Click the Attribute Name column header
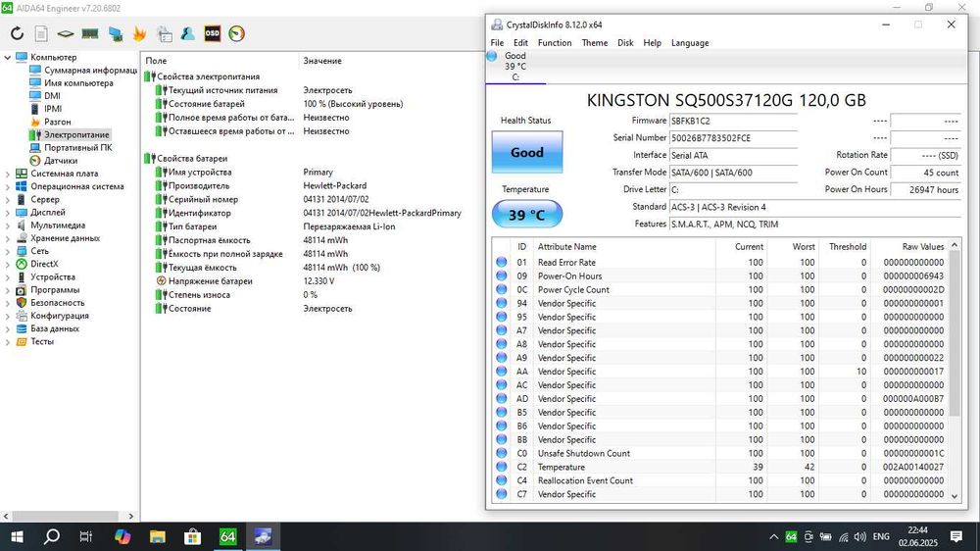The height and width of the screenshot is (551, 980). tap(566, 246)
